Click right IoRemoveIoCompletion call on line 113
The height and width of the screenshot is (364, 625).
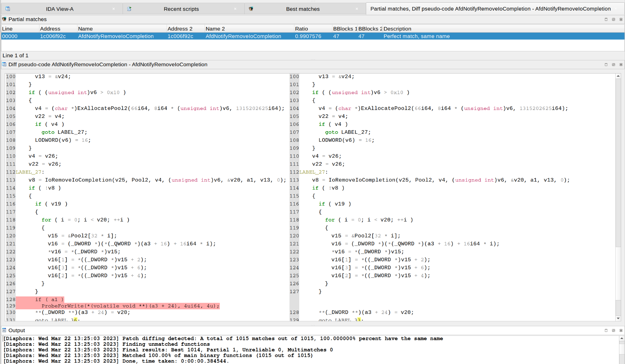tap(441, 180)
